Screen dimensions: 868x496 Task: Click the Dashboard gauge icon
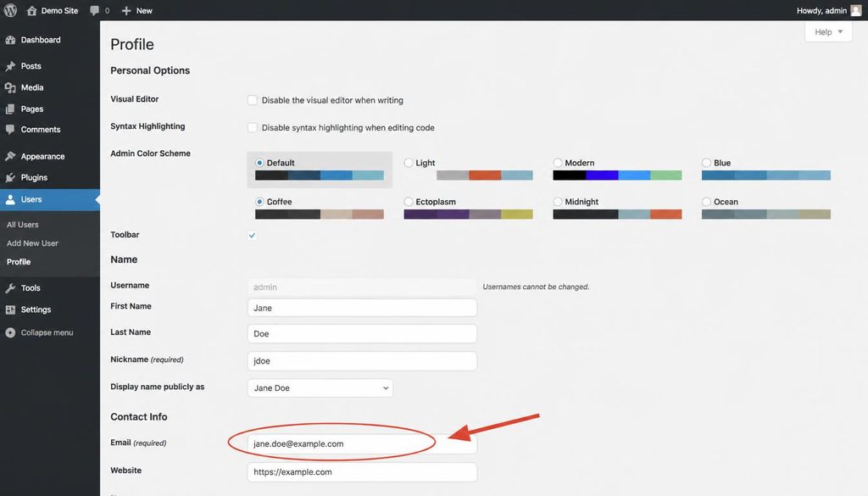pos(10,40)
